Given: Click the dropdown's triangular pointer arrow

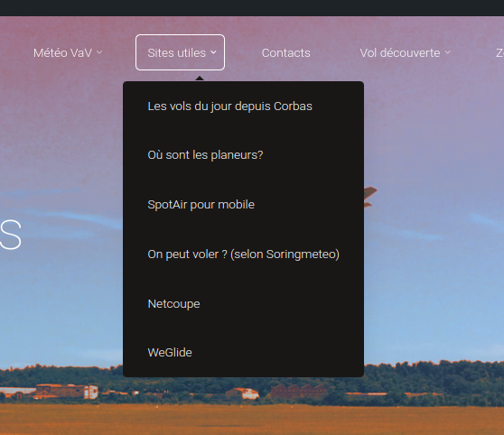Looking at the screenshot, I should click(200, 79).
